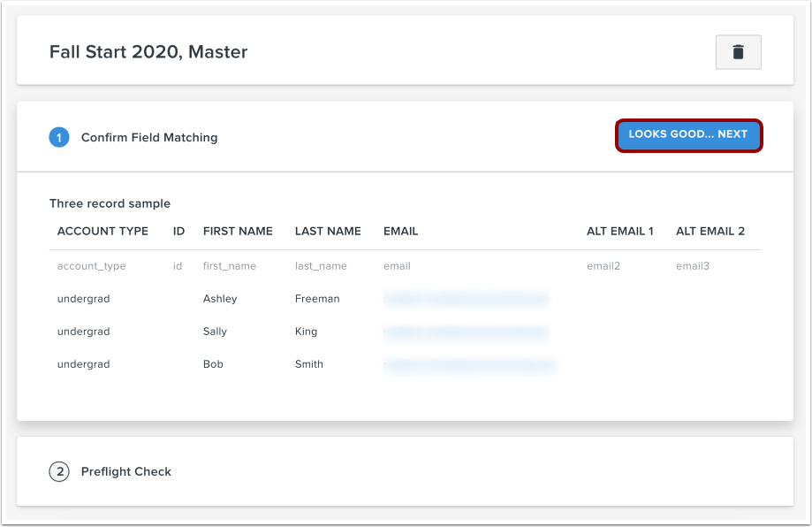812x527 pixels.
Task: Select the last_name column value Freeman
Action: 317,298
